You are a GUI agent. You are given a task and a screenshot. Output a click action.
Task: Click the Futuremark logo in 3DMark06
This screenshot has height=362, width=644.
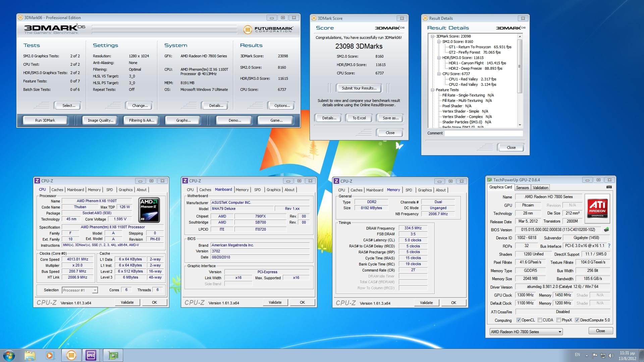pyautogui.click(x=268, y=29)
